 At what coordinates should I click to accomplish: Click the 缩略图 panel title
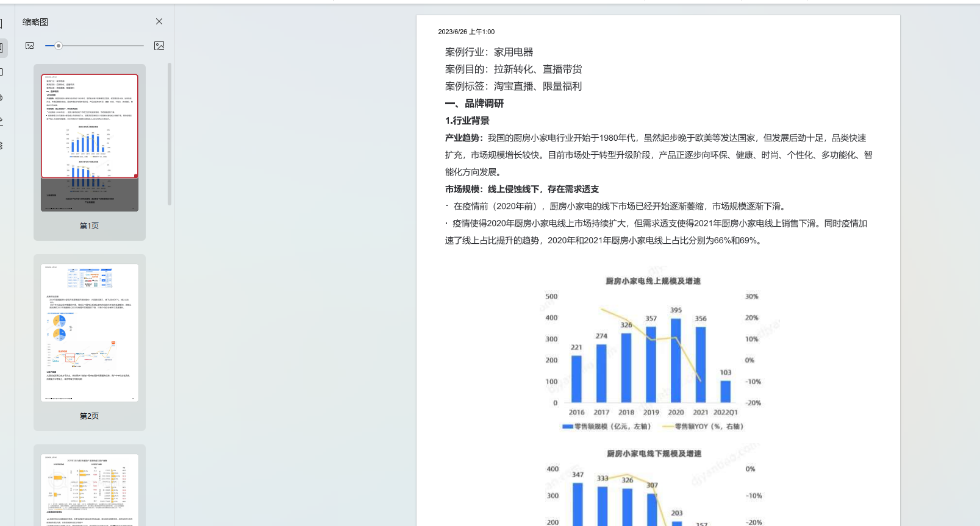pos(35,22)
